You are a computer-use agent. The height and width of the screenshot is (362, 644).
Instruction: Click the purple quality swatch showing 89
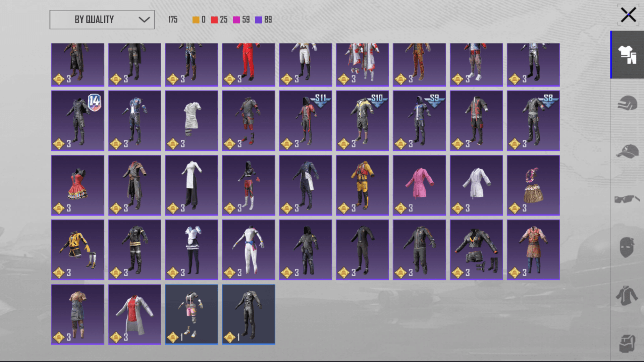tap(259, 20)
